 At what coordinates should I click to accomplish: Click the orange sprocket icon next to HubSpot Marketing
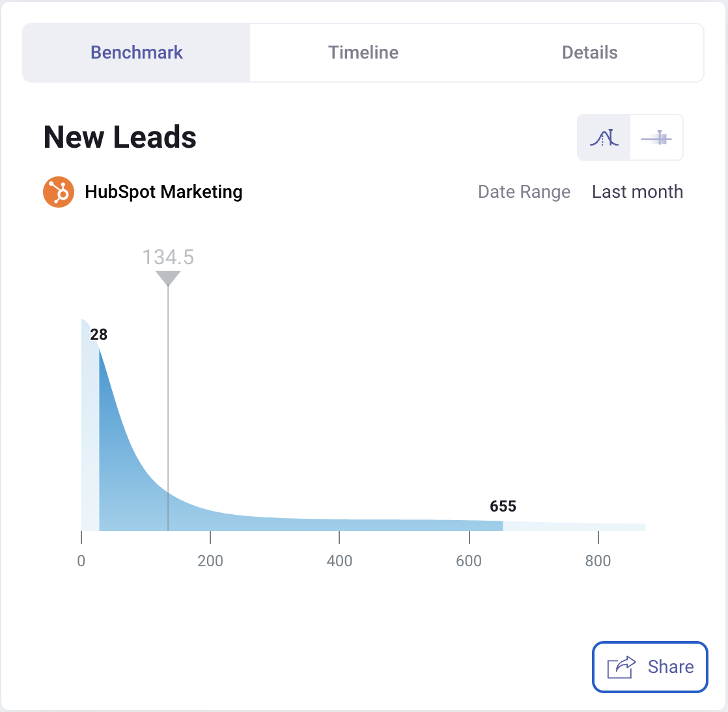pos(59,191)
